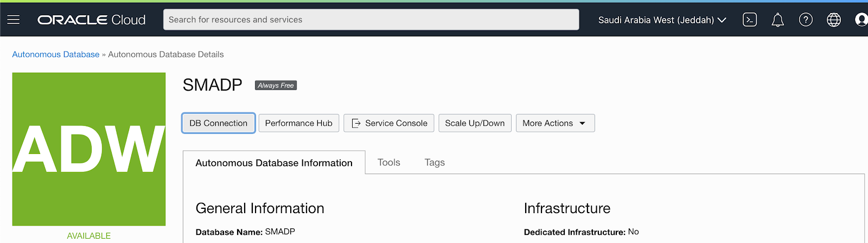
Task: Click the AVAILABLE status label
Action: click(89, 235)
